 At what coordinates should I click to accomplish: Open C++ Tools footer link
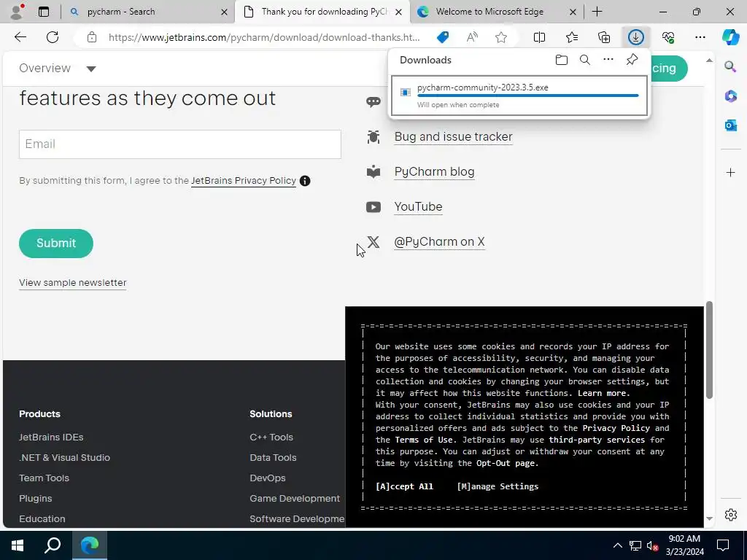click(x=271, y=437)
